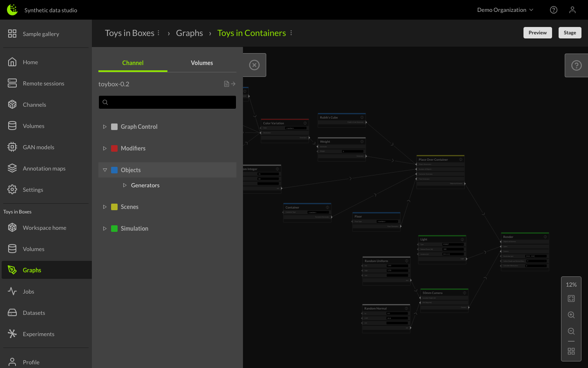
Task: Click the fit-to-view icon in zoom controls
Action: [571, 298]
